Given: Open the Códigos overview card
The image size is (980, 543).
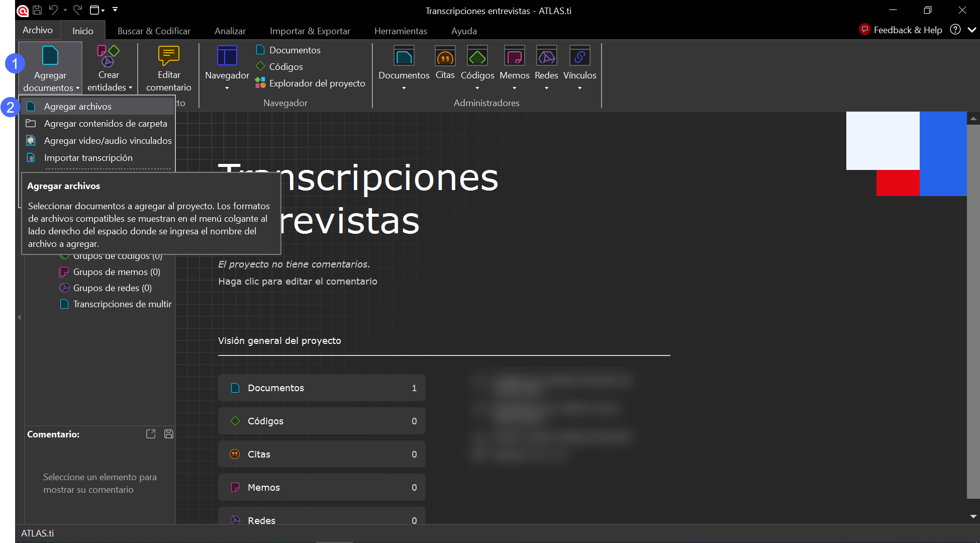Looking at the screenshot, I should click(x=322, y=421).
